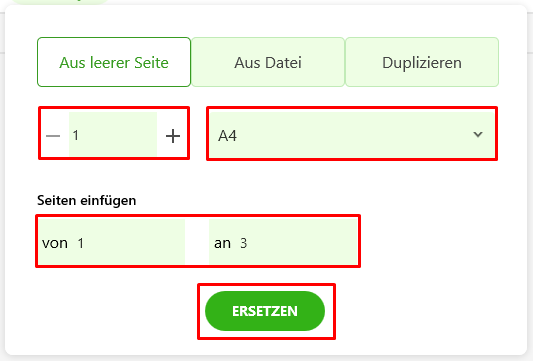
Task: Click the gap between von and an fields
Action: click(x=197, y=242)
